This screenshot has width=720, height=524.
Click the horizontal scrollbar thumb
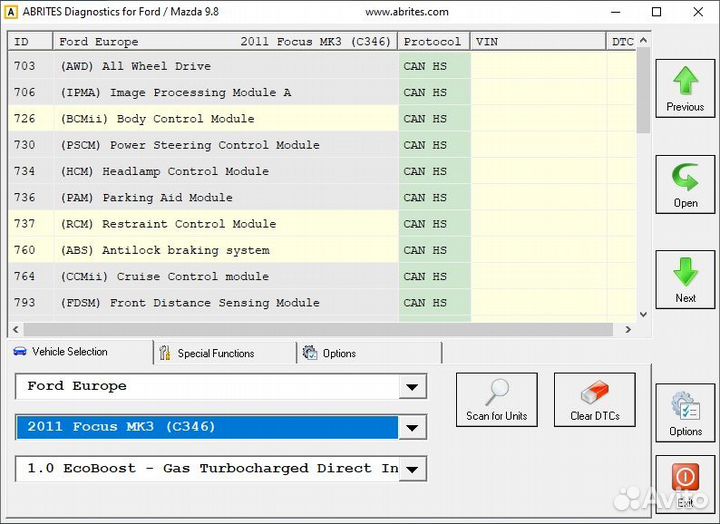click(x=318, y=329)
